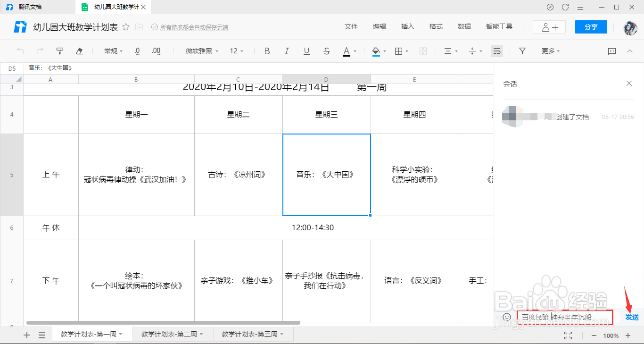Open the 常规 number format dropdown

[x=113, y=51]
